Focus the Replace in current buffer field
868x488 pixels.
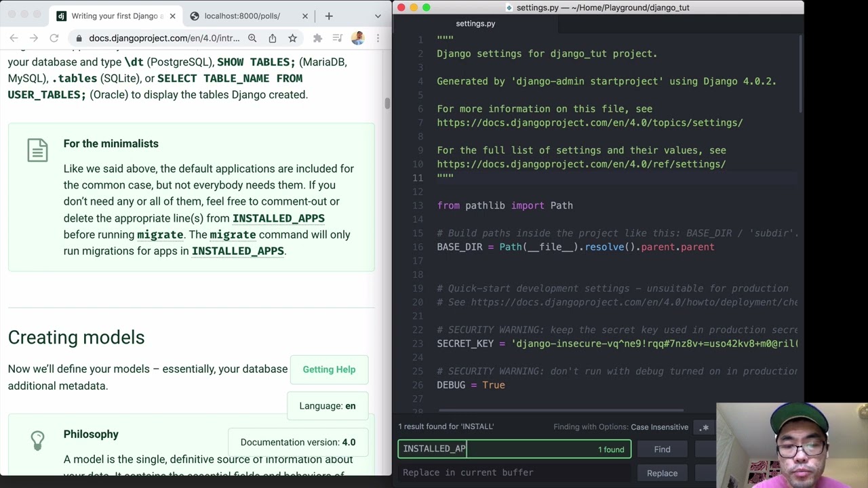tap(514, 472)
